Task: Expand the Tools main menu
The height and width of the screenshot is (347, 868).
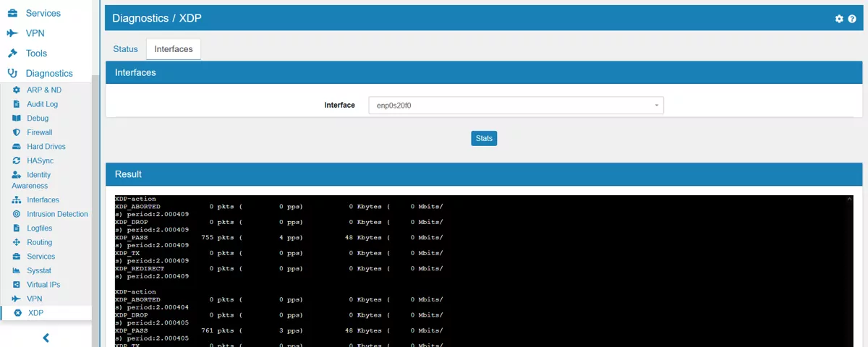Action: click(36, 53)
